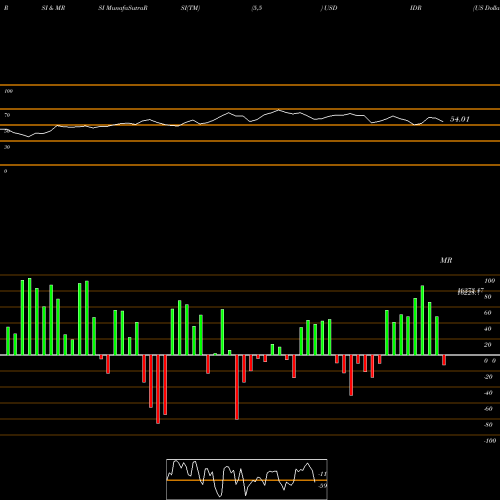Image resolution: width=500 pixels, height=500 pixels.
Task: Click the 70 level label on RSI axis
Action: tap(7, 115)
